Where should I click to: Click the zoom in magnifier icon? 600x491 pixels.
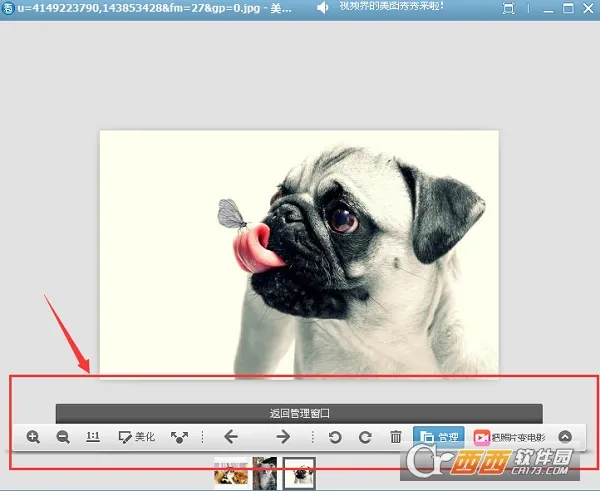pos(33,437)
